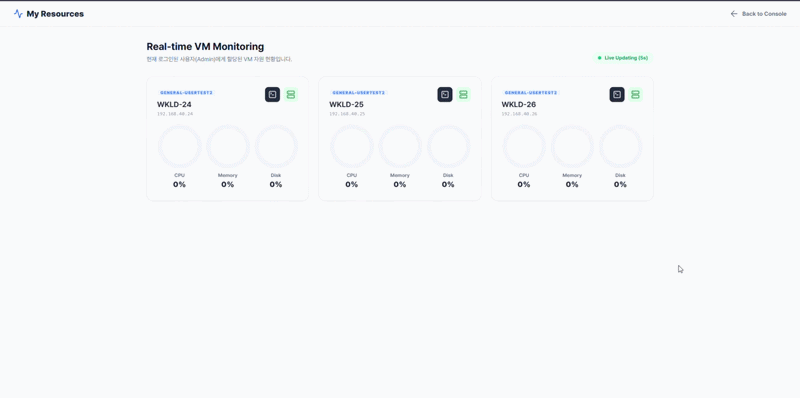800x398 pixels.
Task: Click the WKLD-26 VM name
Action: point(519,105)
